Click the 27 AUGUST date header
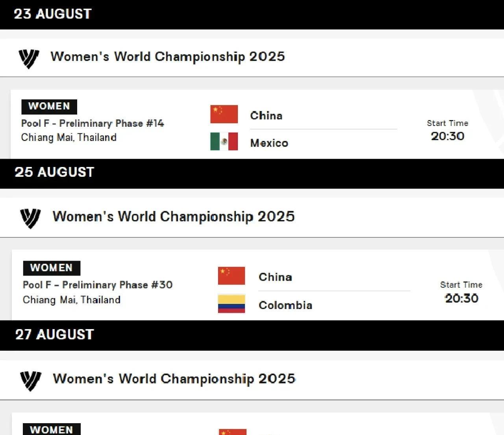The width and height of the screenshot is (504, 435). tap(55, 335)
